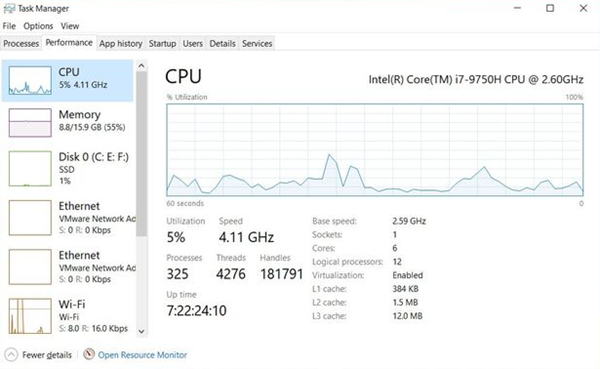
Task: Select the CPU mini graph thumbnail
Action: click(x=30, y=80)
